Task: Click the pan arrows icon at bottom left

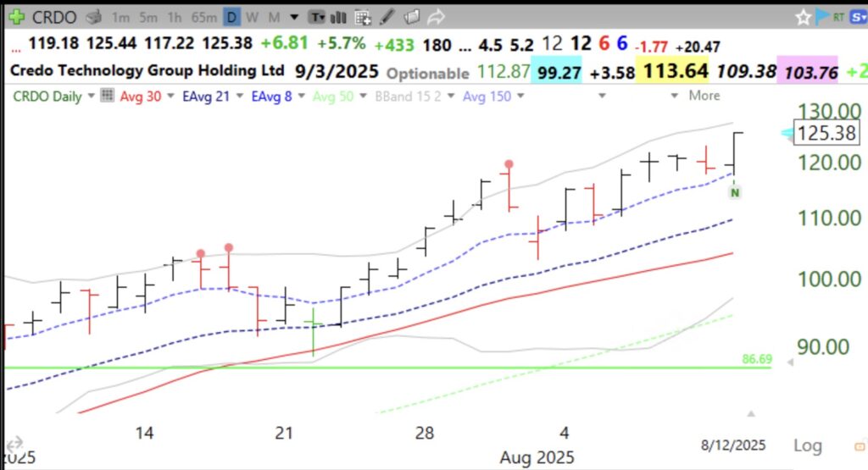Action: tap(15, 443)
